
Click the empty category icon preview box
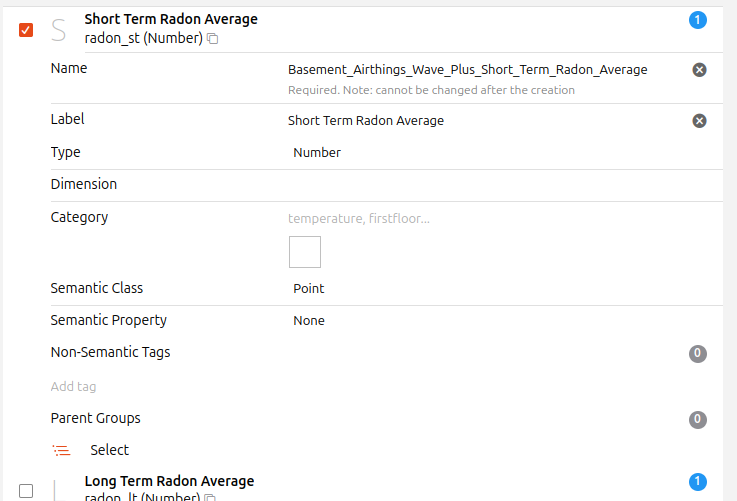[x=305, y=252]
